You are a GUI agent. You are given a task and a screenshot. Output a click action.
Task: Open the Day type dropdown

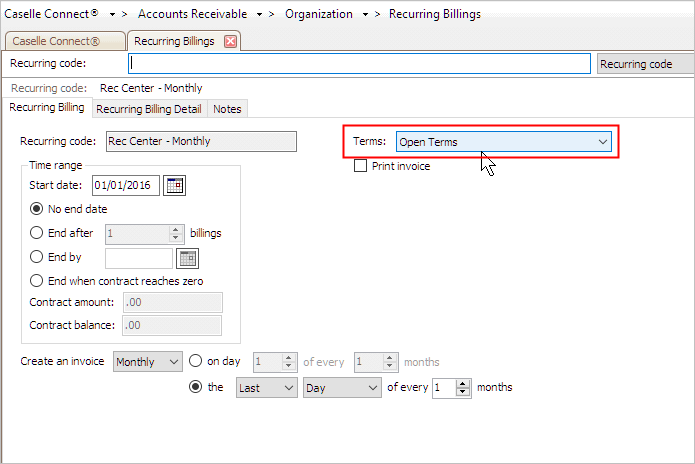[342, 388]
